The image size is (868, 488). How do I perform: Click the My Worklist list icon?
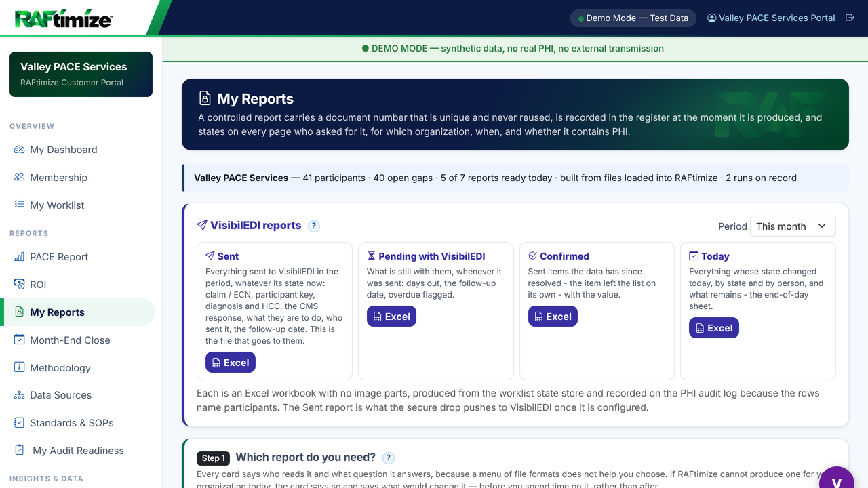(x=19, y=205)
